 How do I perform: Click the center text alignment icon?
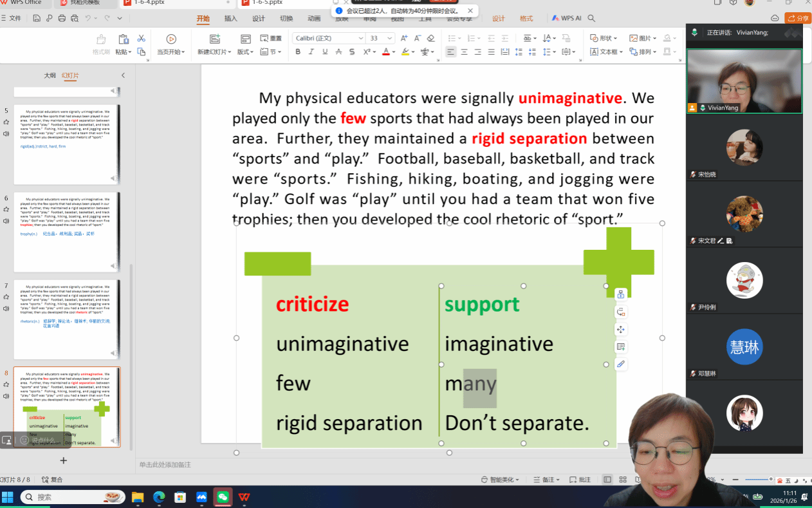coord(464,52)
